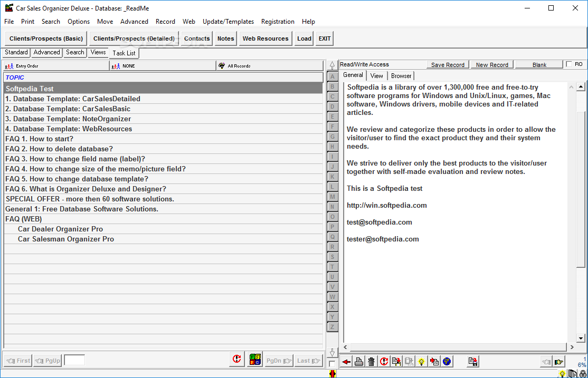588x378 pixels.
Task: Click the Last navigation button
Action: click(x=309, y=361)
